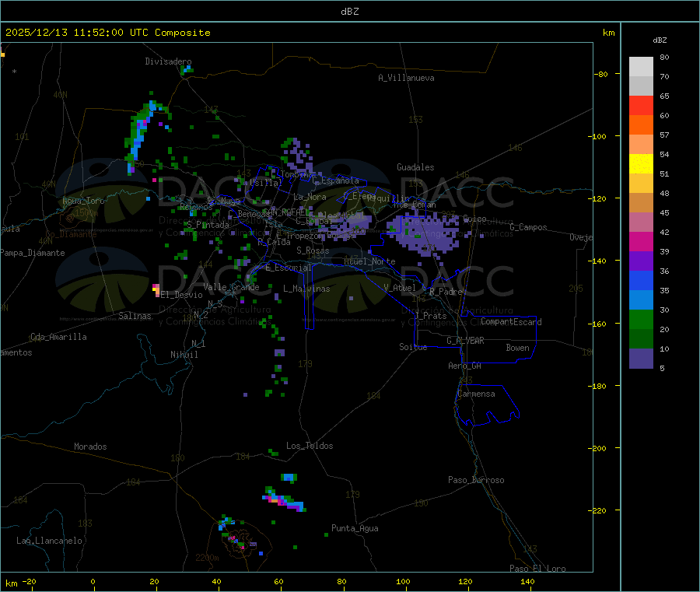The width and height of the screenshot is (700, 592).
Task: Click the J_Prats location label
Action: [430, 316]
